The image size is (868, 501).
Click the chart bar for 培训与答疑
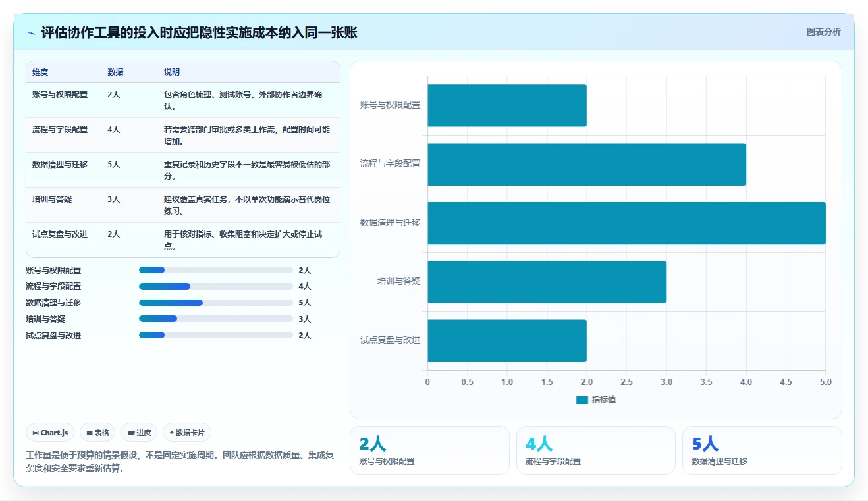(x=547, y=282)
